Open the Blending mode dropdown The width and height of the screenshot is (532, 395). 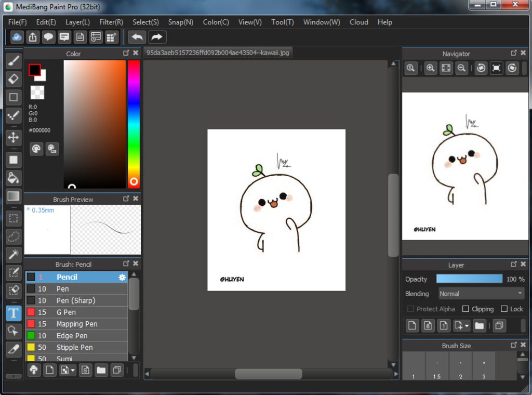[481, 294]
